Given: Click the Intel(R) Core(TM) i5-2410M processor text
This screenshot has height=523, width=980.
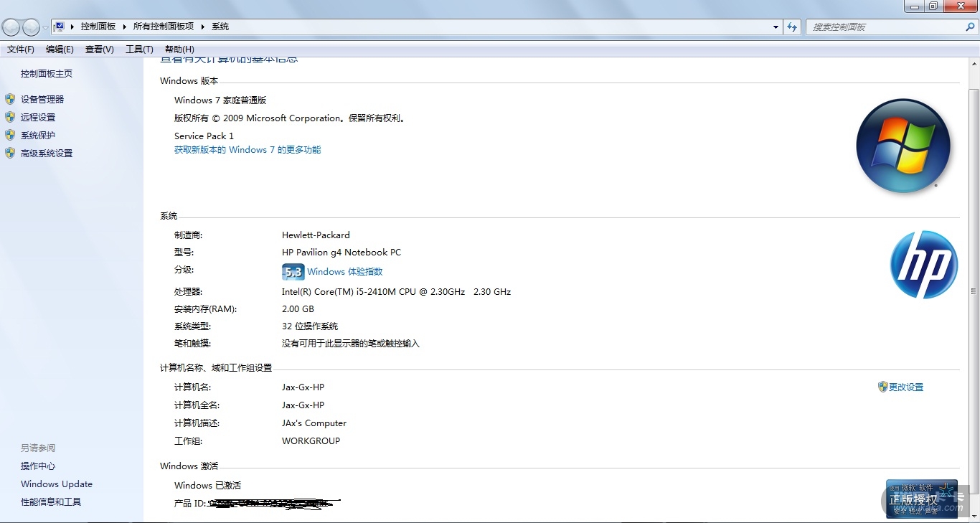Looking at the screenshot, I should pos(396,292).
